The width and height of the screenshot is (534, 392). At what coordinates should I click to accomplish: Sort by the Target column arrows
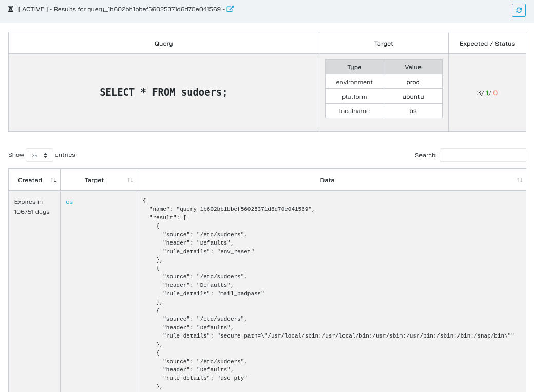(x=130, y=180)
